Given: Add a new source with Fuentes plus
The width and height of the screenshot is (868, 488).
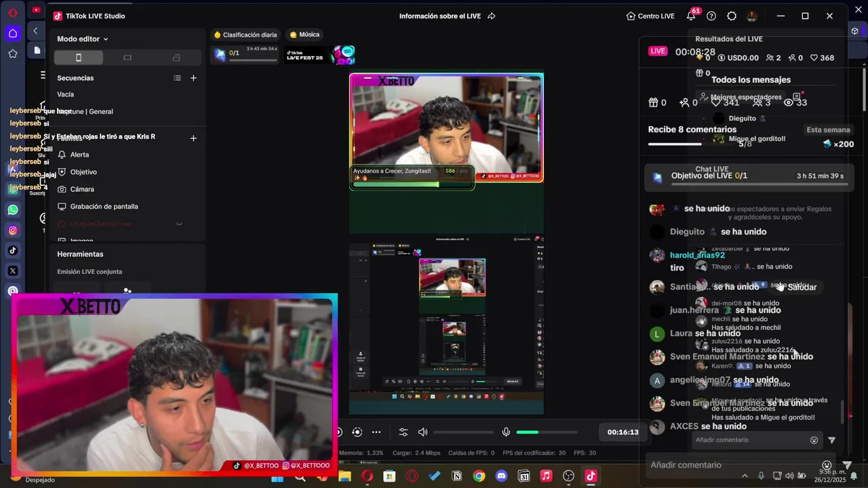Looking at the screenshot, I should (193, 138).
